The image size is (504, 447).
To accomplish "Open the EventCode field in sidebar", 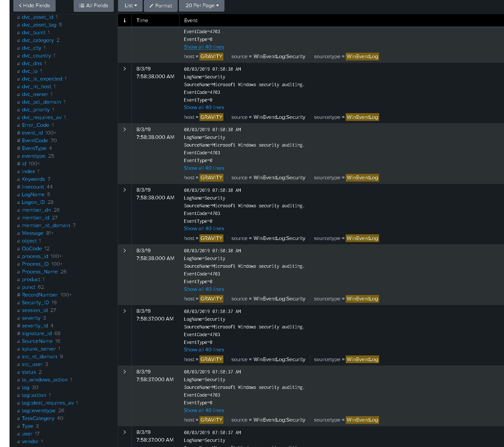I will pyautogui.click(x=35, y=141).
